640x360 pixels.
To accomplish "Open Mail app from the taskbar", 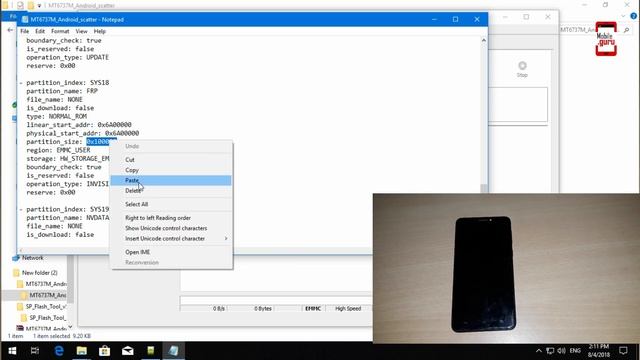I will click(128, 351).
